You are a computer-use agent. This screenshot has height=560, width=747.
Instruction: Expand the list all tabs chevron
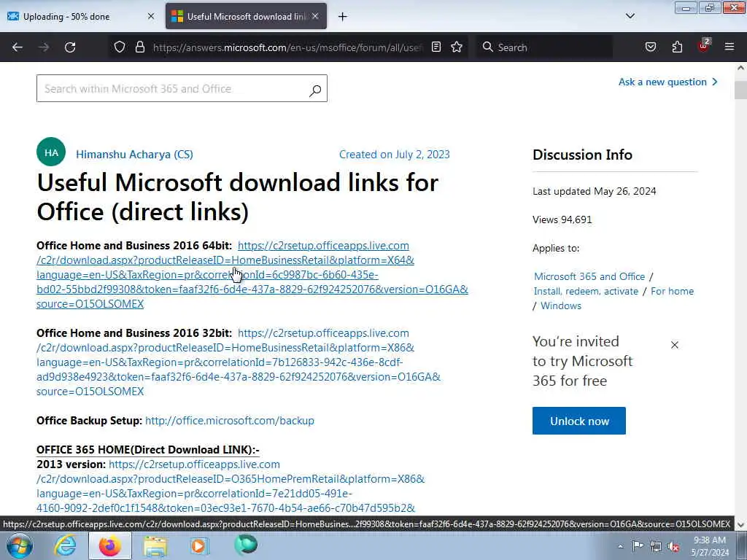(x=630, y=16)
